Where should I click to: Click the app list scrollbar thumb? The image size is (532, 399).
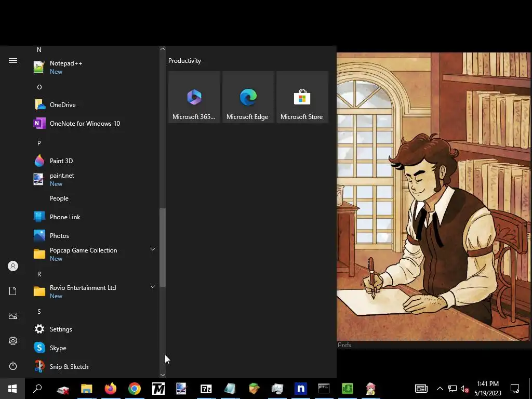point(163,247)
